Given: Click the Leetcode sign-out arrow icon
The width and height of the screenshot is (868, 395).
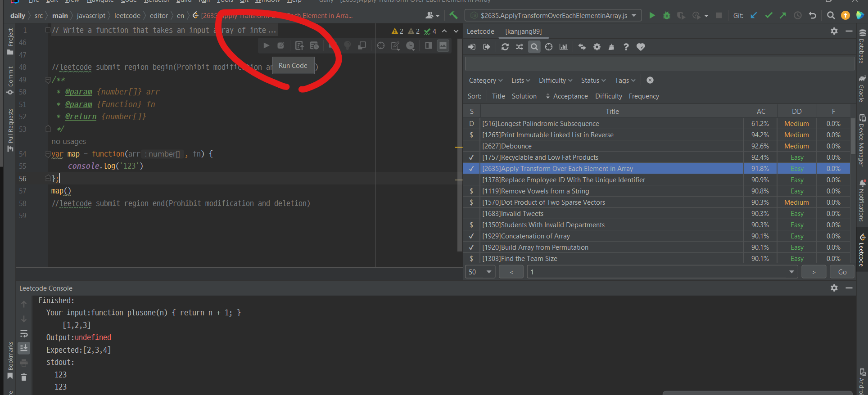Looking at the screenshot, I should (x=487, y=47).
